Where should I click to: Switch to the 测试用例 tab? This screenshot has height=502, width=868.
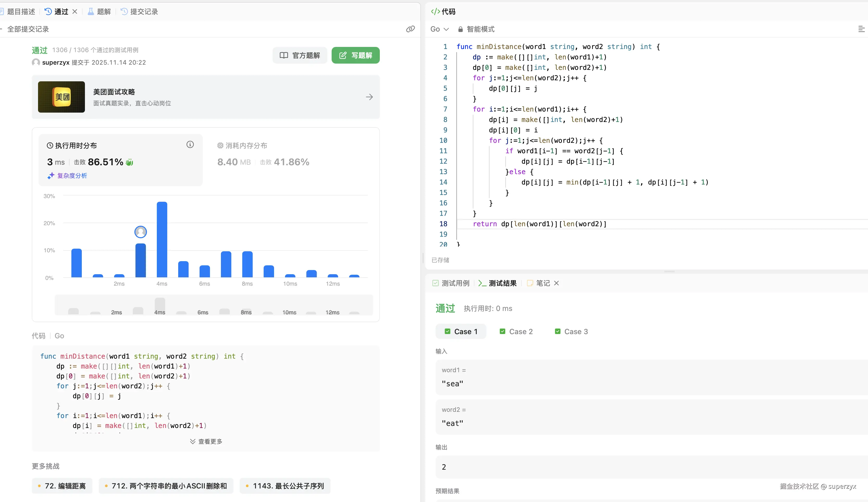tap(451, 283)
